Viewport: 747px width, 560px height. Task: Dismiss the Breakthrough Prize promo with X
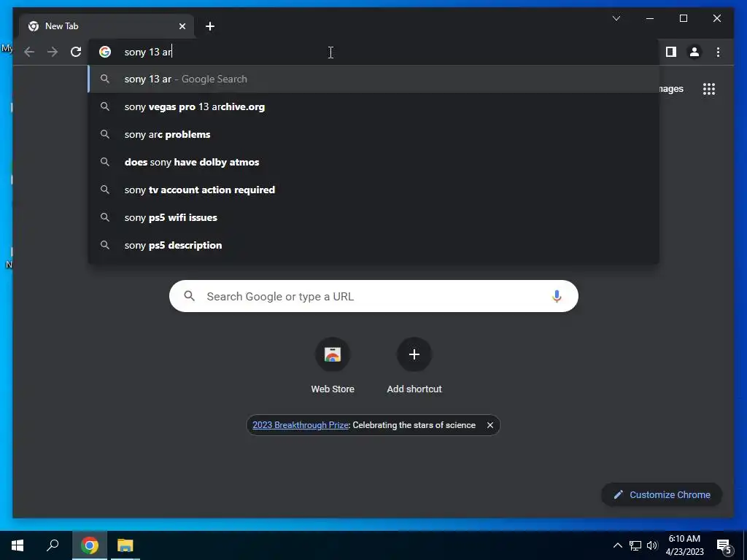coord(489,425)
